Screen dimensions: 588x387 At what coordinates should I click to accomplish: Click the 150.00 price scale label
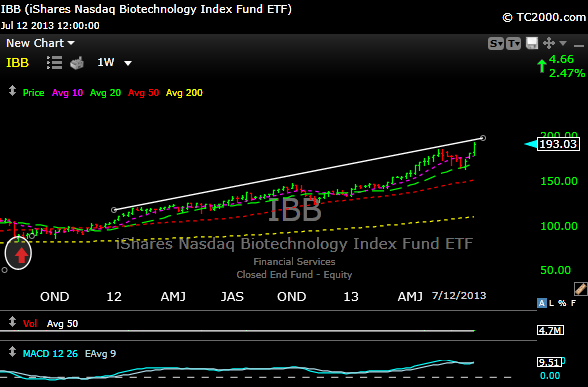click(x=559, y=181)
